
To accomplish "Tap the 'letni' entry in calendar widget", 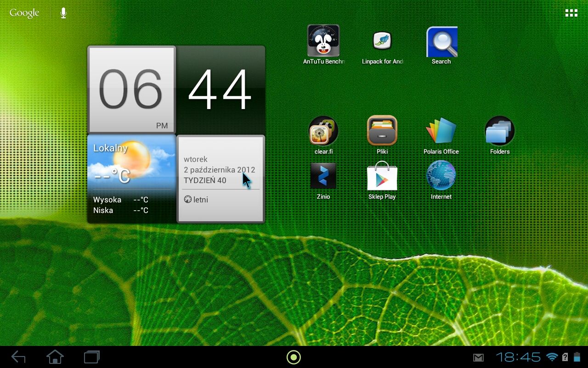I will 196,200.
